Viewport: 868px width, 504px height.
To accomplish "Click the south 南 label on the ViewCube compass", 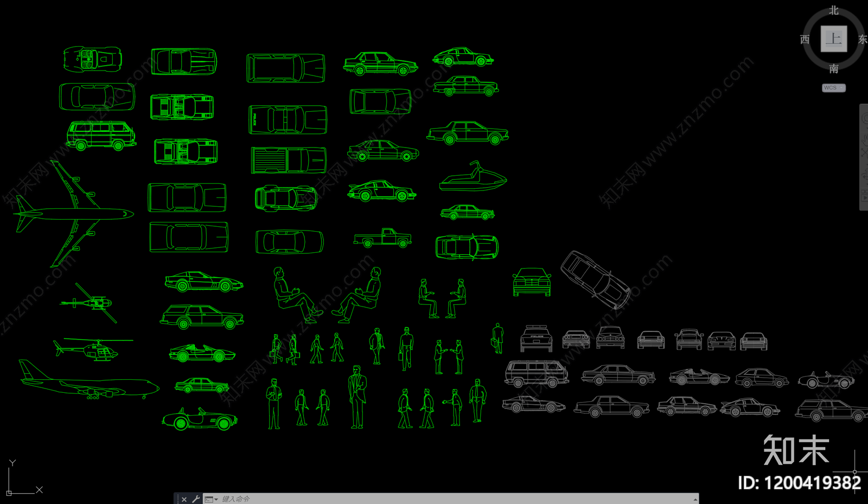I will pos(834,68).
